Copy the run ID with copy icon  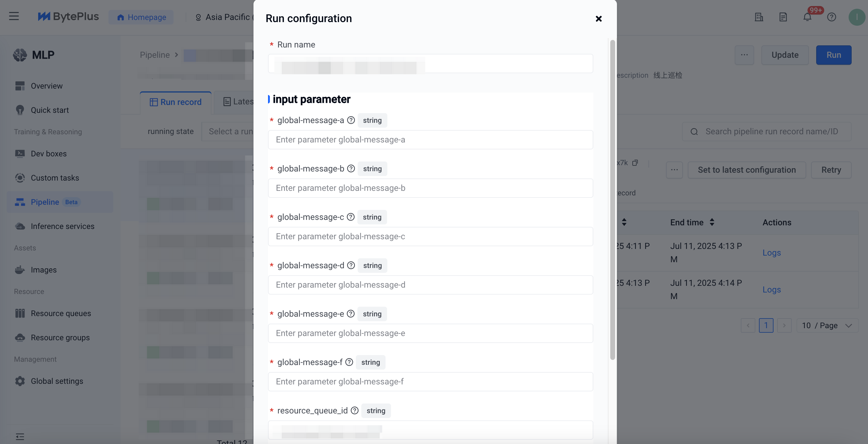[x=635, y=163]
